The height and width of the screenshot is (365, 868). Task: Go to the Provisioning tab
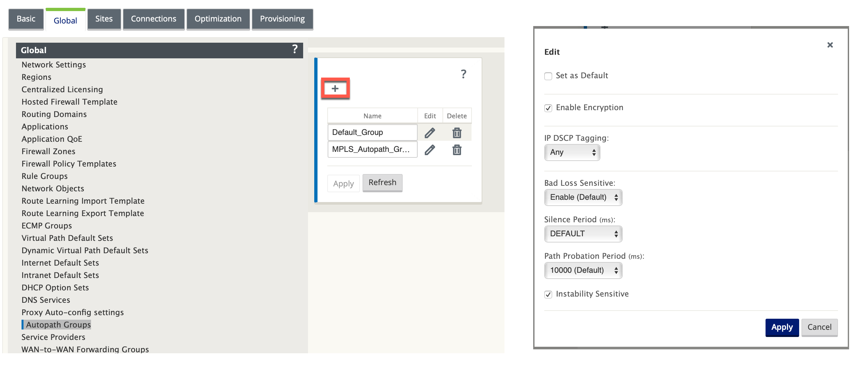click(282, 19)
